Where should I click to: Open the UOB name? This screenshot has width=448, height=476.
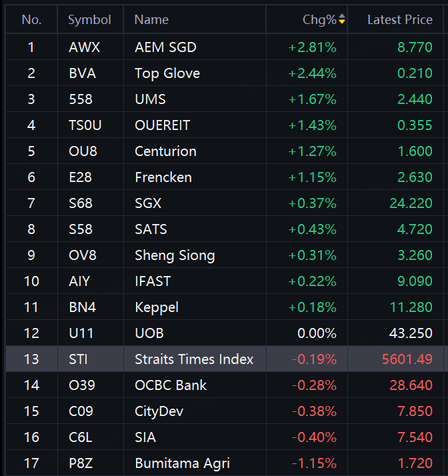149,333
